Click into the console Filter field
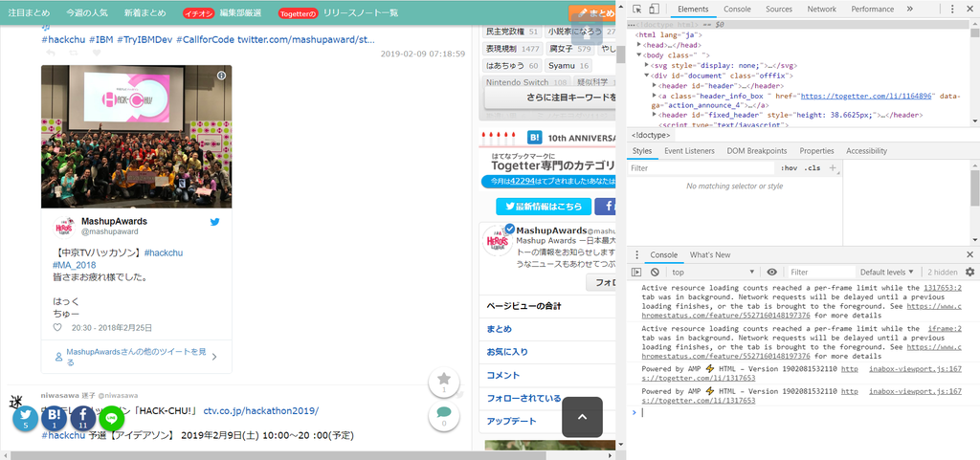The width and height of the screenshot is (980, 460). pos(820,273)
